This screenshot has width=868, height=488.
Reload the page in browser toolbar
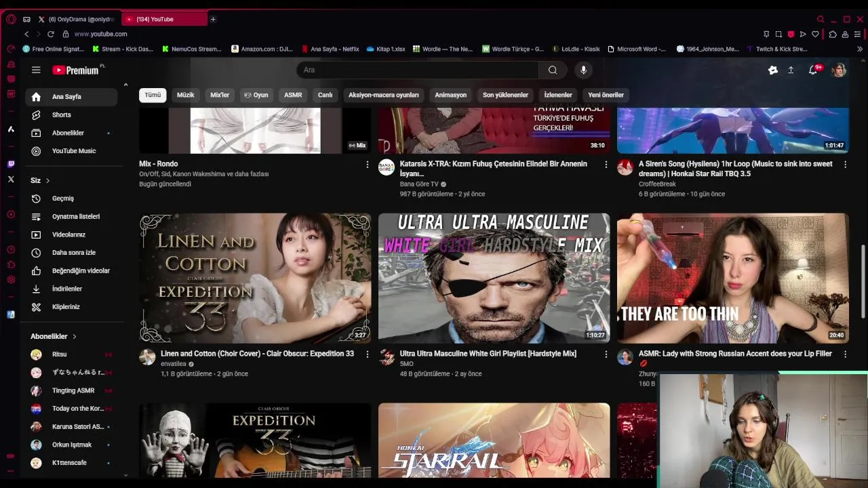click(x=51, y=34)
